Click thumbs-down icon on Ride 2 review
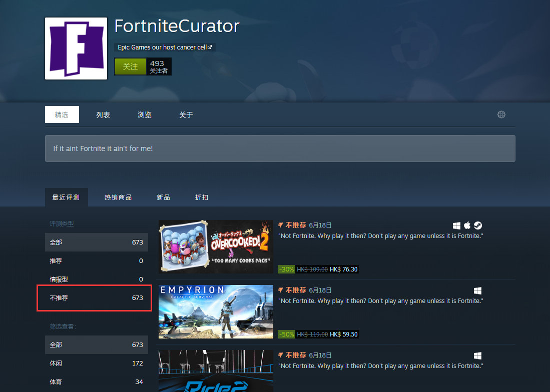 pyautogui.click(x=281, y=355)
